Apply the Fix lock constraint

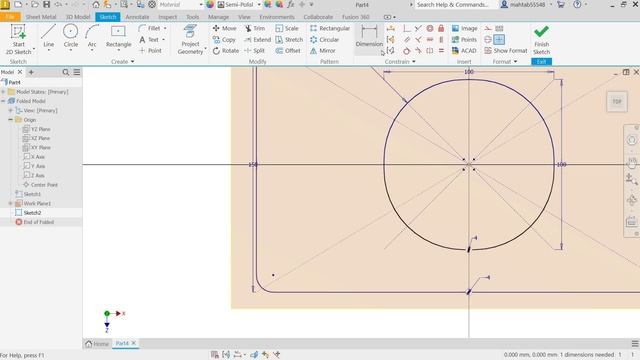coord(441,28)
